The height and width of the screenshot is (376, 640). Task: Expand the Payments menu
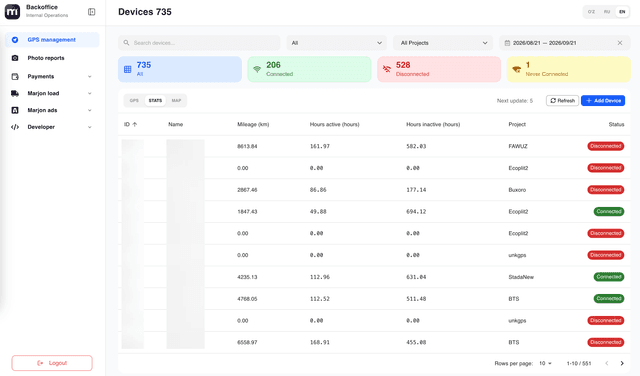(89, 76)
